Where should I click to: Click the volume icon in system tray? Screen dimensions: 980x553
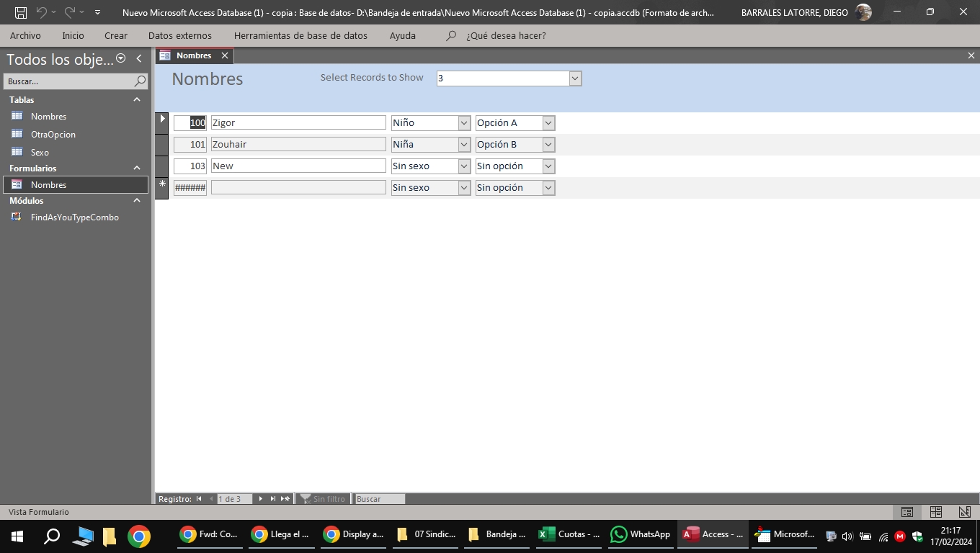pos(848,536)
